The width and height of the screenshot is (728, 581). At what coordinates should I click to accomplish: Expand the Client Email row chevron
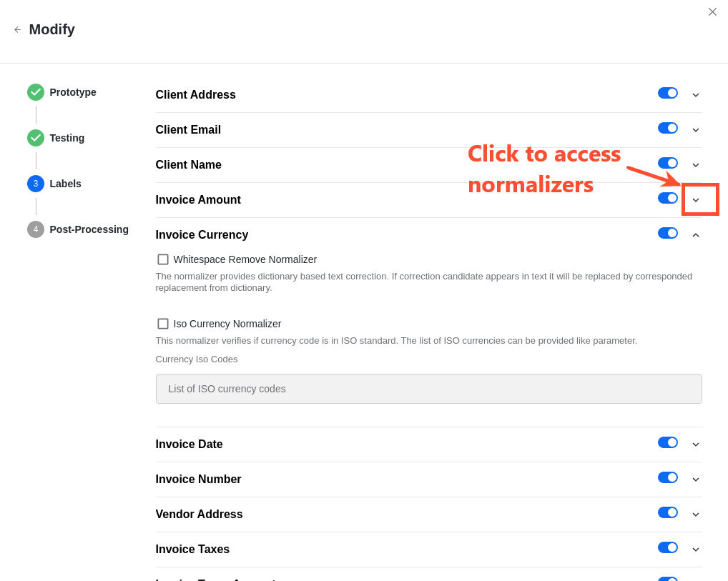point(696,130)
